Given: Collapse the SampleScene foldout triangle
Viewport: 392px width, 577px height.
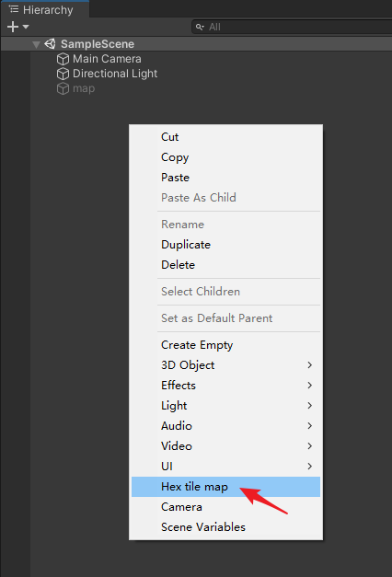Looking at the screenshot, I should [x=36, y=45].
